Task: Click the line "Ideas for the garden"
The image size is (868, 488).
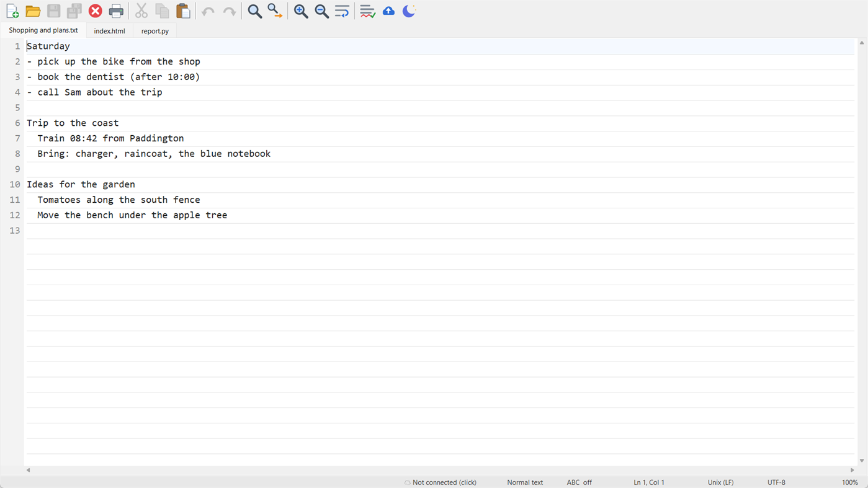Action: pos(81,184)
